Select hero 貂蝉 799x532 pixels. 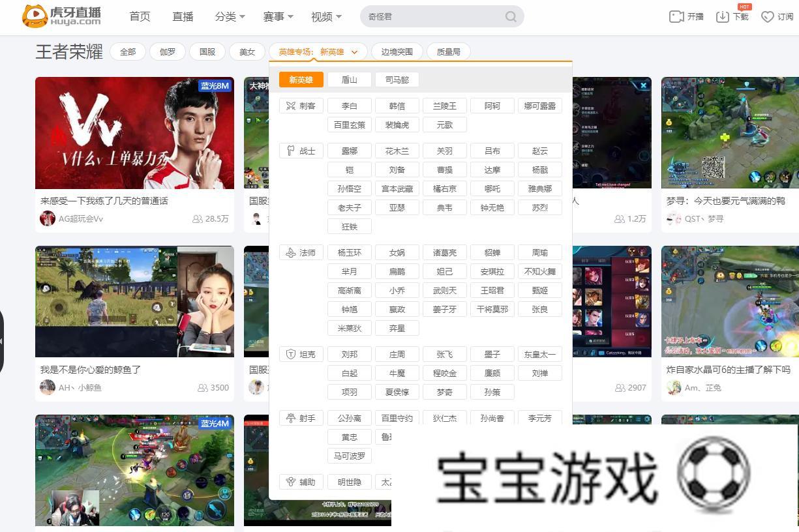492,252
